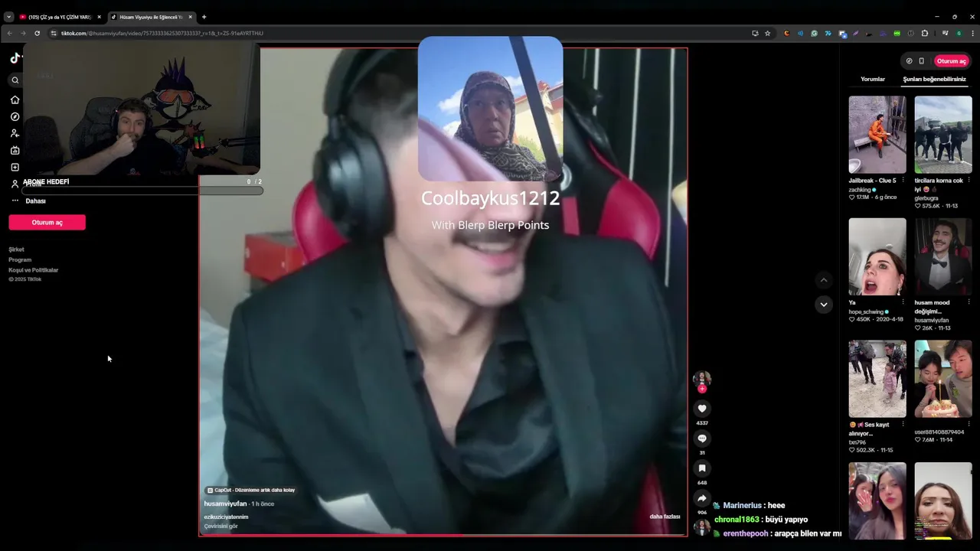The image size is (980, 551).
Task: Save video with bookmark icon
Action: (x=701, y=468)
